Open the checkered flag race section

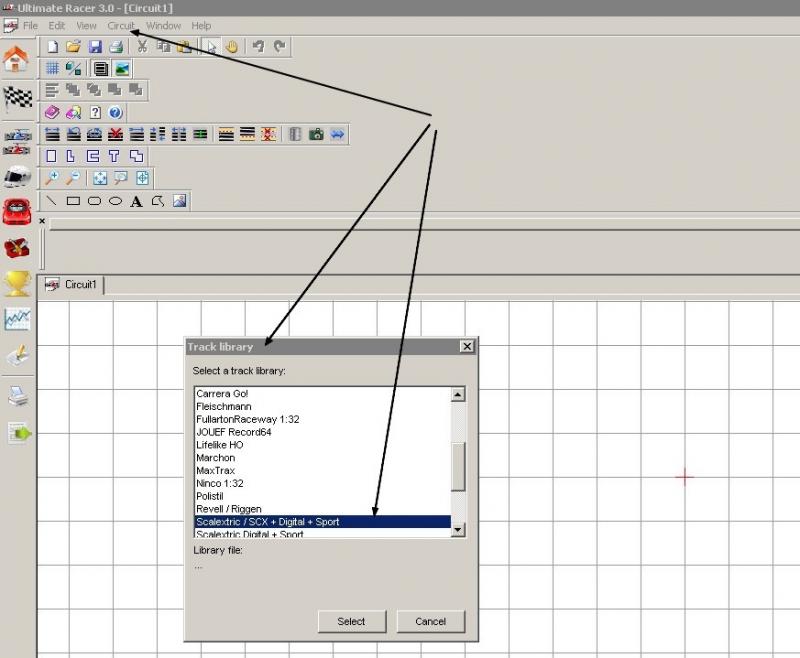coord(17,98)
